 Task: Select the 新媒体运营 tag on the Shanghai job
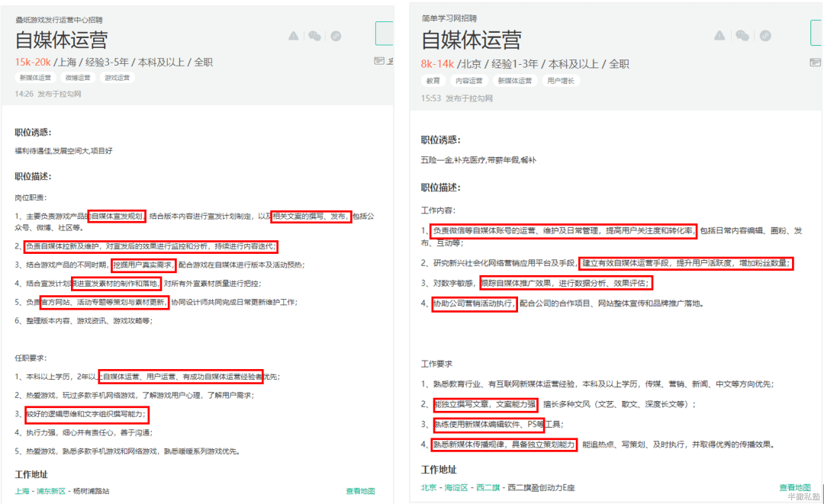[x=35, y=78]
